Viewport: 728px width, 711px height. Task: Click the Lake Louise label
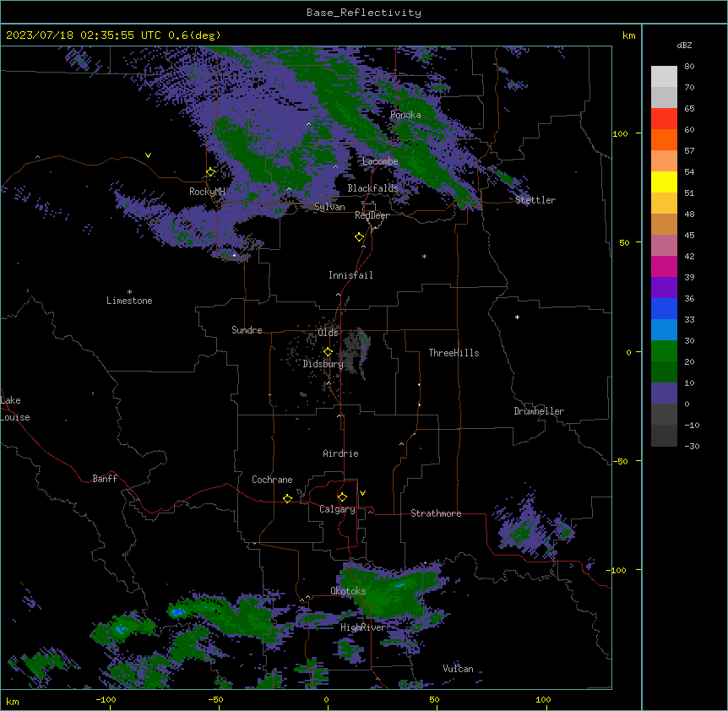click(15, 409)
